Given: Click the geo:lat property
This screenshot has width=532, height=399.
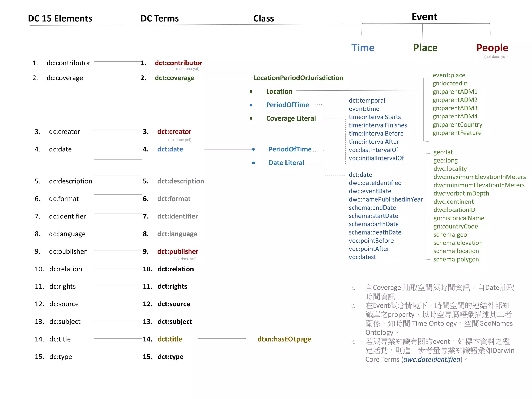Looking at the screenshot, I should 443,152.
